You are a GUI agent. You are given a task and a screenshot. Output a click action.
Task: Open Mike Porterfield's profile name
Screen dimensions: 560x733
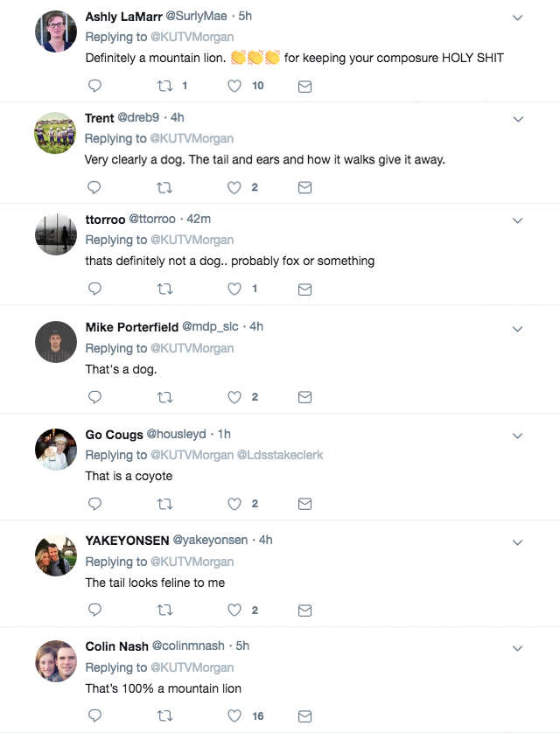pyautogui.click(x=131, y=327)
